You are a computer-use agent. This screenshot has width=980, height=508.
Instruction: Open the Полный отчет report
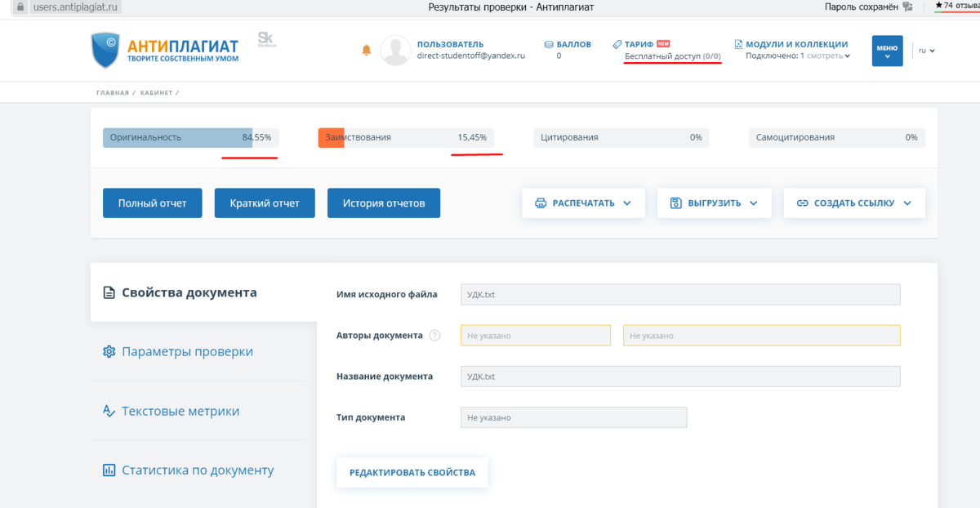152,203
